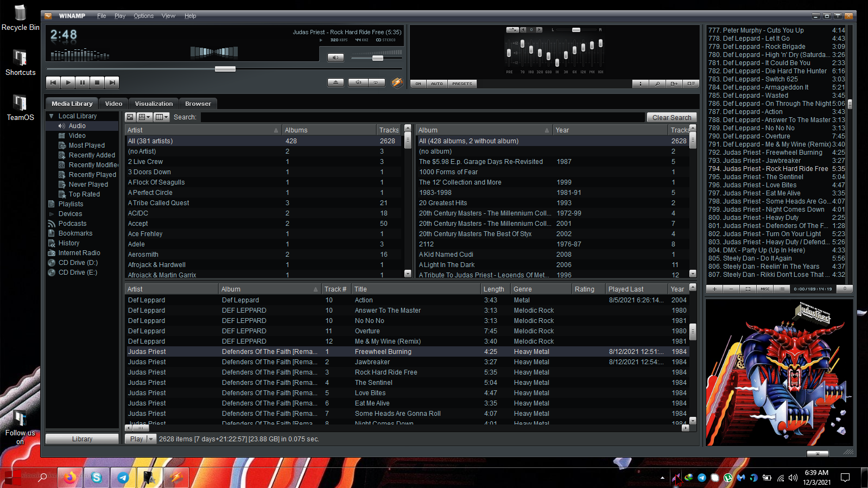Image resolution: width=868 pixels, height=488 pixels.
Task: Select Audio in the library tree
Action: point(77,126)
